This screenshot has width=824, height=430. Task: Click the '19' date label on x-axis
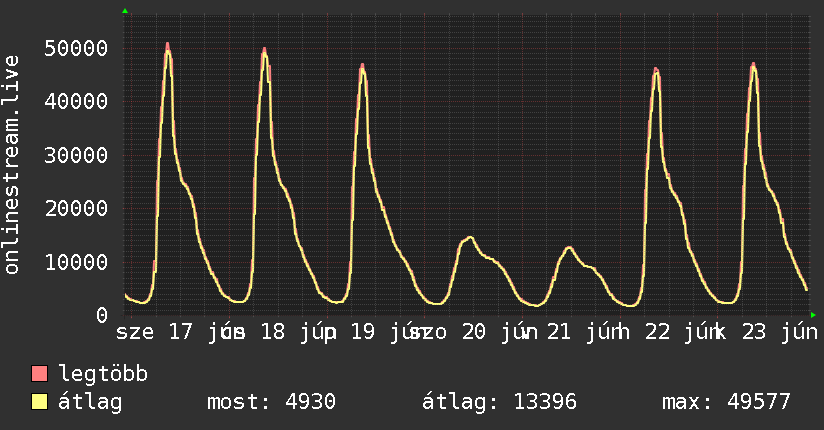363,332
